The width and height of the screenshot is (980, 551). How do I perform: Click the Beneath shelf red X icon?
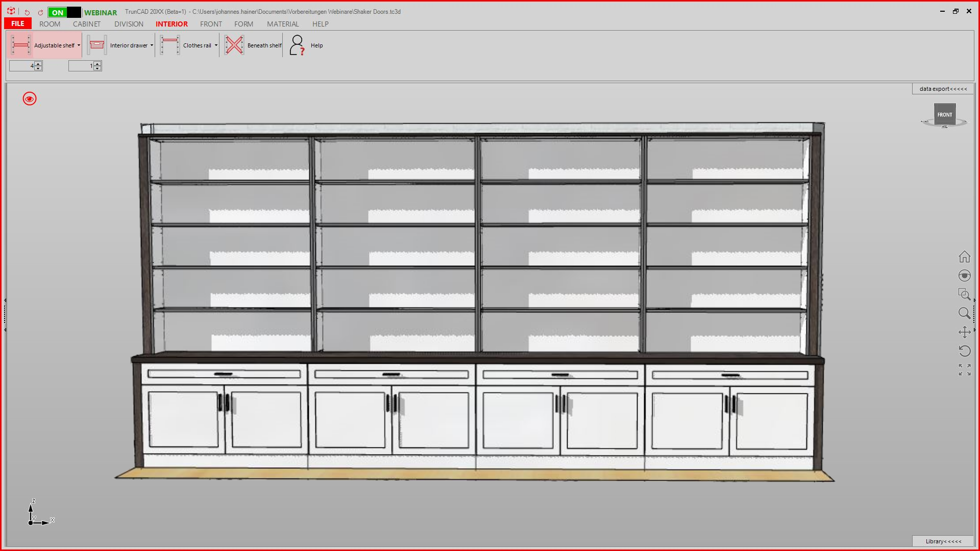(234, 45)
